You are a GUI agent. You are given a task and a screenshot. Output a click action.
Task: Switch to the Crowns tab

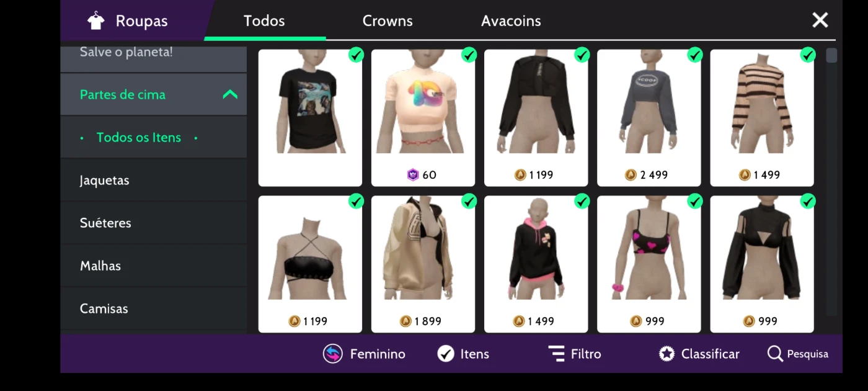pos(387,21)
